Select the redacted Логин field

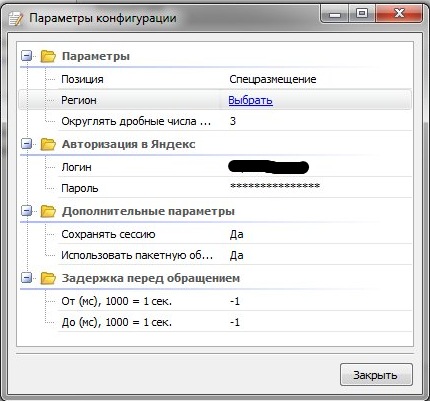click(x=269, y=167)
